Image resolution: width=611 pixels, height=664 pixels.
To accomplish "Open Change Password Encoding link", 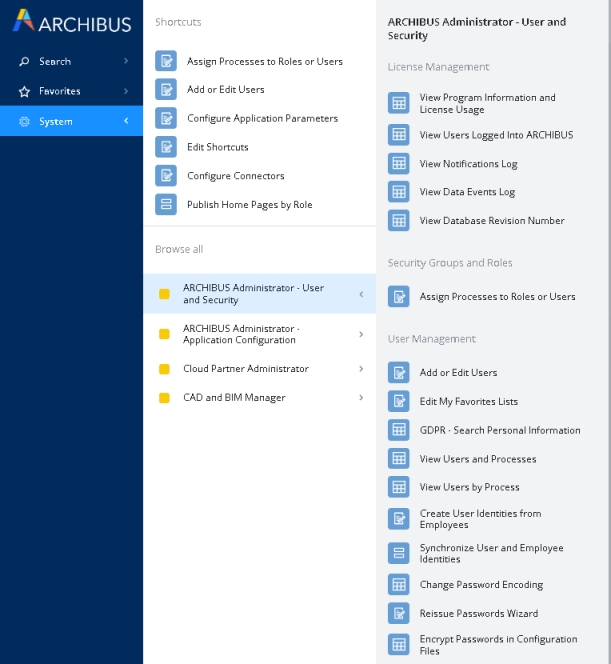I will pos(481,585).
